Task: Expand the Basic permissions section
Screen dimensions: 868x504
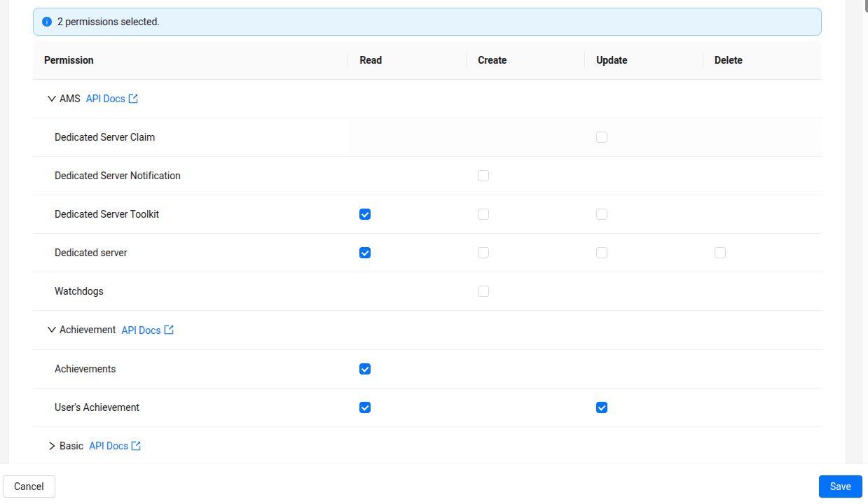Action: click(x=52, y=445)
